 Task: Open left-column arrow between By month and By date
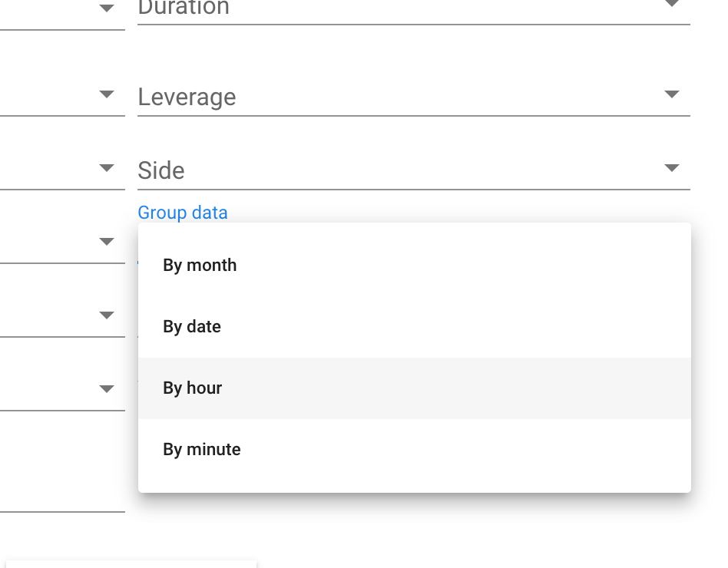coord(107,315)
